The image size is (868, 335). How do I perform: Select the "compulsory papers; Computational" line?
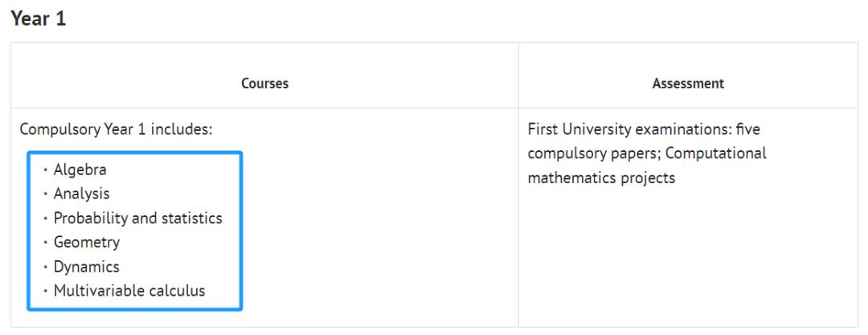click(647, 153)
